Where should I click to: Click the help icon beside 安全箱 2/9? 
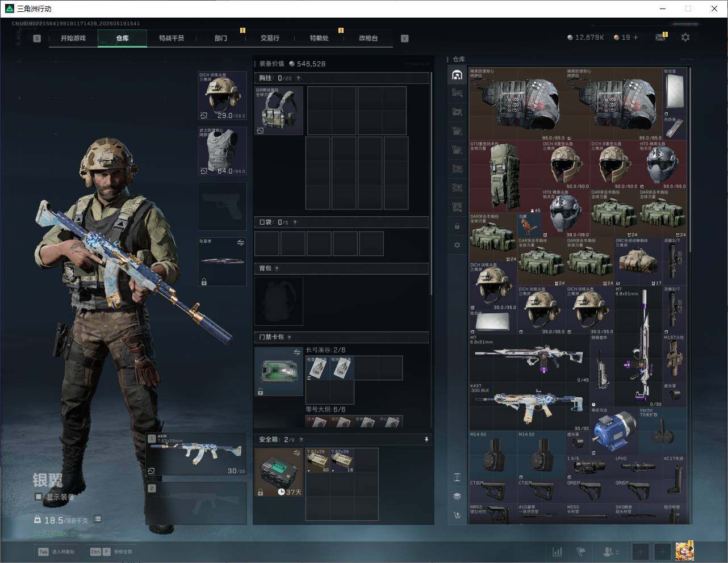(300, 439)
